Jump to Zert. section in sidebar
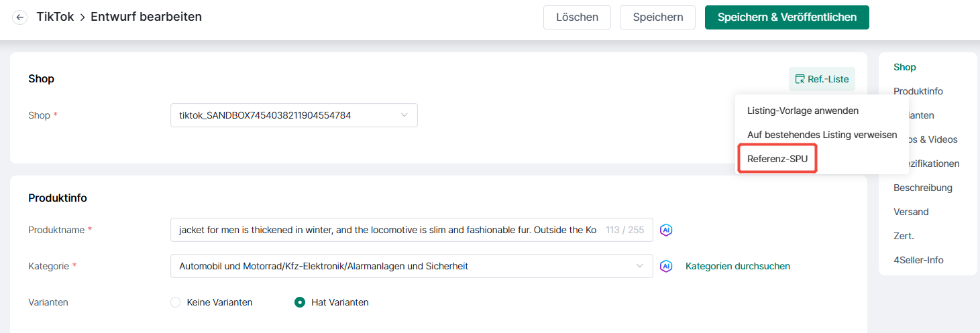This screenshot has height=333, width=980. (904, 236)
